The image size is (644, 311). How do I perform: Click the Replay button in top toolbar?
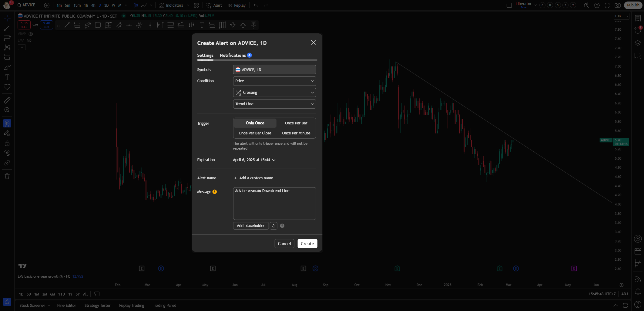(x=236, y=5)
